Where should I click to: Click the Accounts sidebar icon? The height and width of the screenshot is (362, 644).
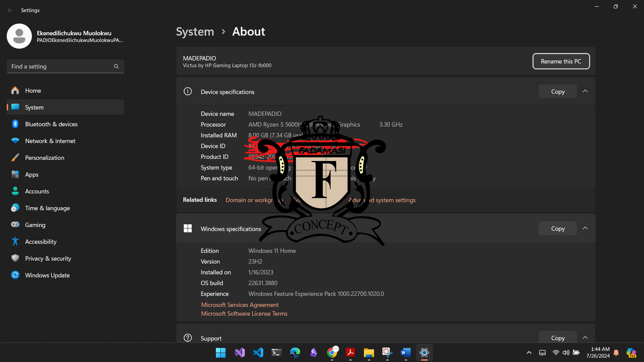tap(15, 191)
